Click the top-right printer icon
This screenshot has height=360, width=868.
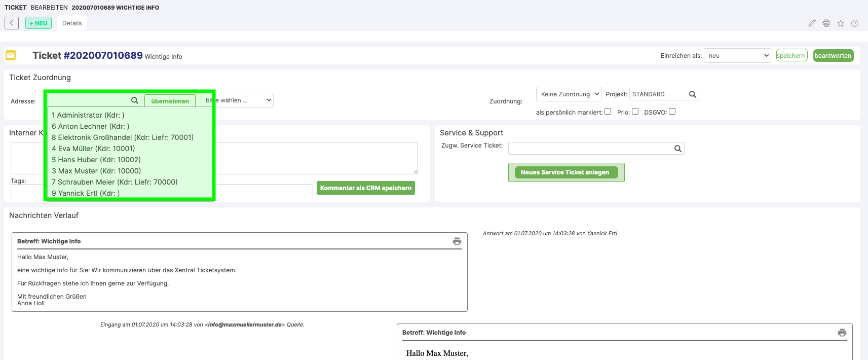click(x=826, y=23)
